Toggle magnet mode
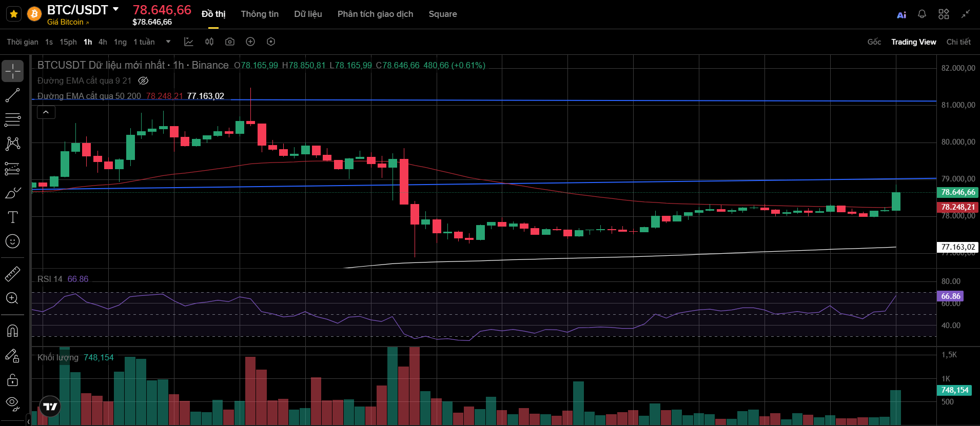 click(x=13, y=331)
